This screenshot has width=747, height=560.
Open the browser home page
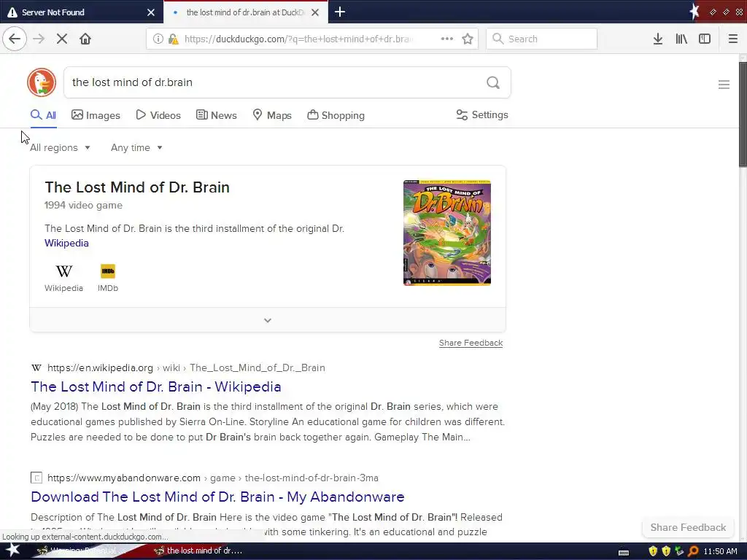click(85, 39)
